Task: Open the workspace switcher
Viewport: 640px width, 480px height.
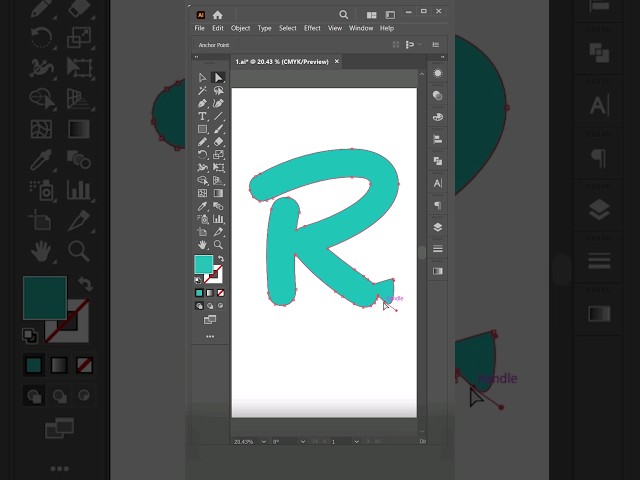Action: 390,15
